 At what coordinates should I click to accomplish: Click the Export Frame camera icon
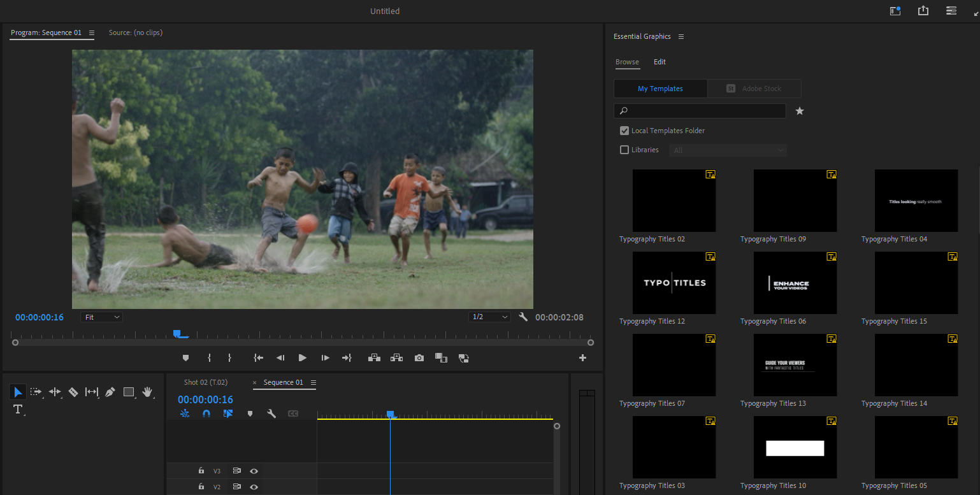click(x=419, y=357)
